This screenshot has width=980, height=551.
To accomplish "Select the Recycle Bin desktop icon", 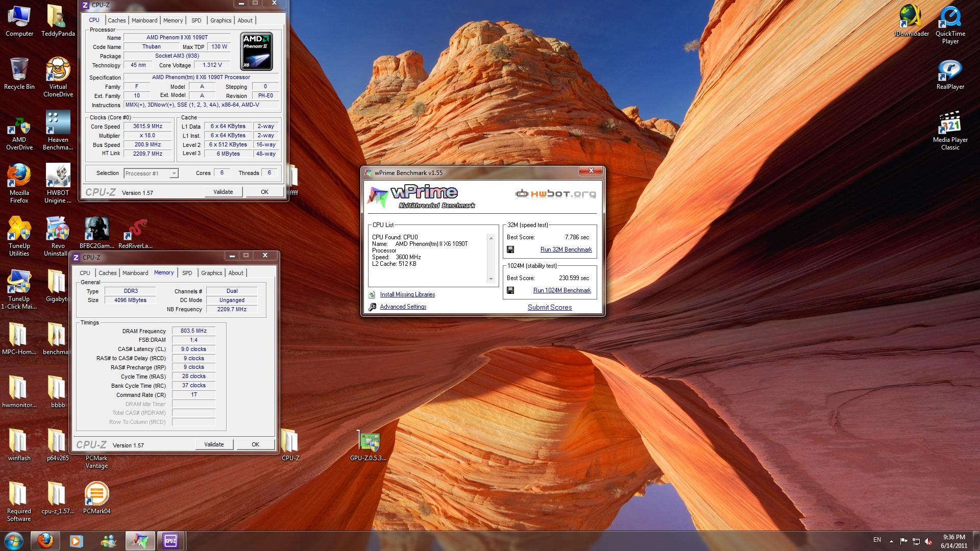I will coord(19,73).
